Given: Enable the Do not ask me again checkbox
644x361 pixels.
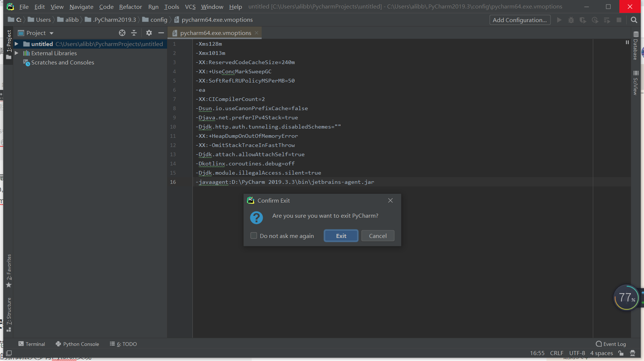Looking at the screenshot, I should coord(254,235).
